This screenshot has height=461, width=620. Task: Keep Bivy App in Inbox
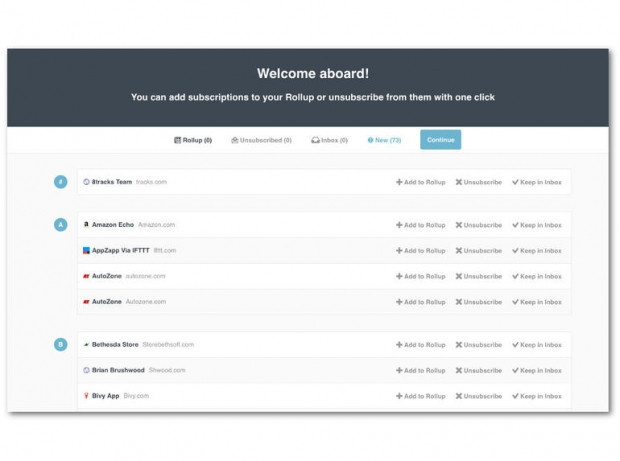pyautogui.click(x=537, y=396)
